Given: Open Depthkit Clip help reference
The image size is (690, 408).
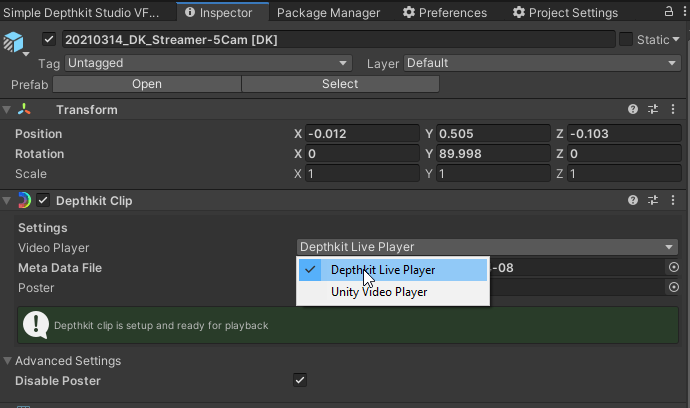Looking at the screenshot, I should (x=633, y=200).
